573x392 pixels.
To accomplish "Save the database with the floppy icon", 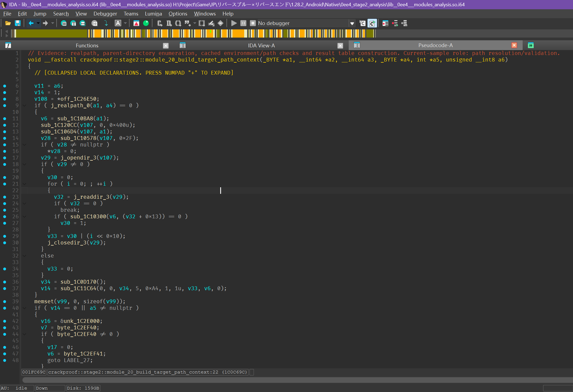I will (x=18, y=23).
